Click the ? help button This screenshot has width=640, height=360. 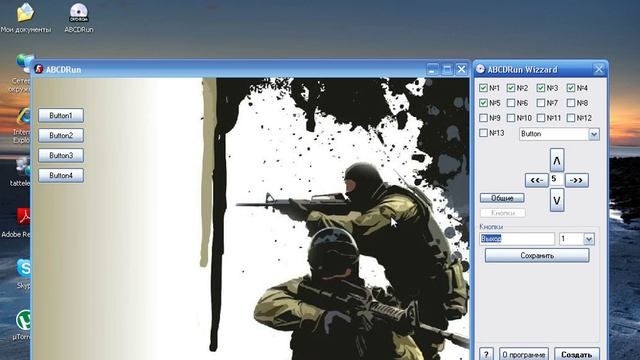(486, 354)
